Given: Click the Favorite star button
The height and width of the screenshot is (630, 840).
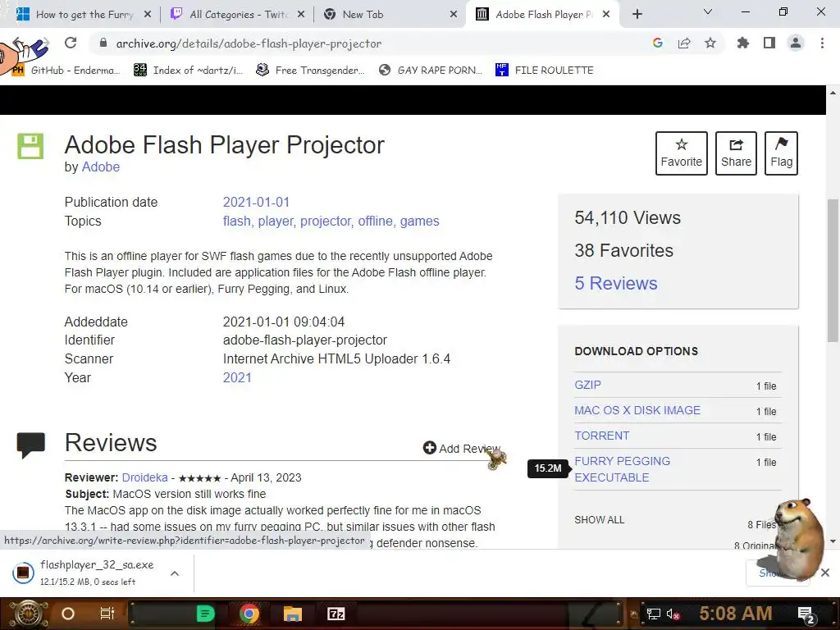Looking at the screenshot, I should tap(682, 153).
